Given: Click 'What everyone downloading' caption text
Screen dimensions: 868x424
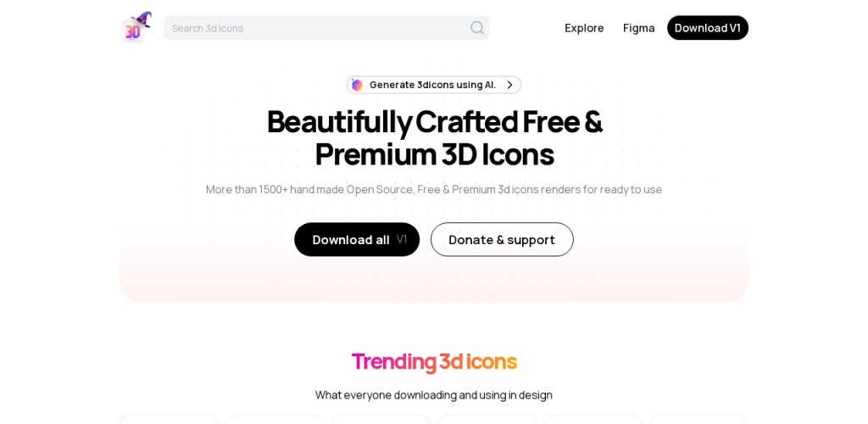Looking at the screenshot, I should pos(434,395).
